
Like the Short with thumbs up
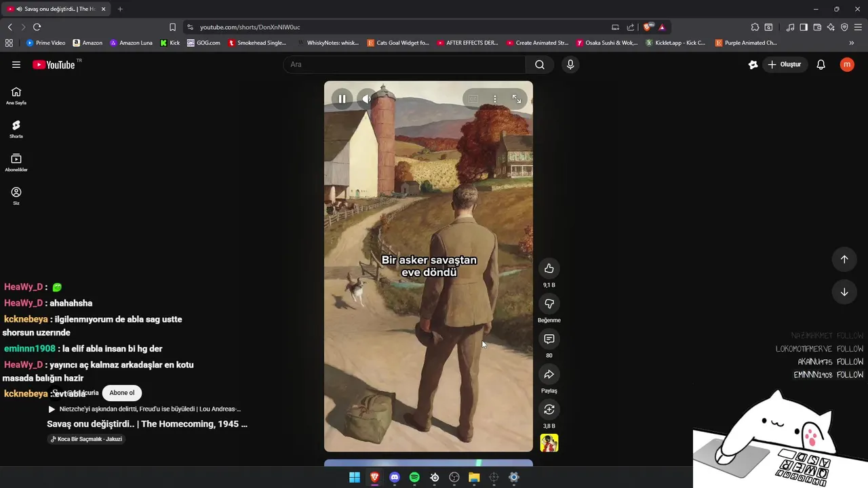(549, 268)
